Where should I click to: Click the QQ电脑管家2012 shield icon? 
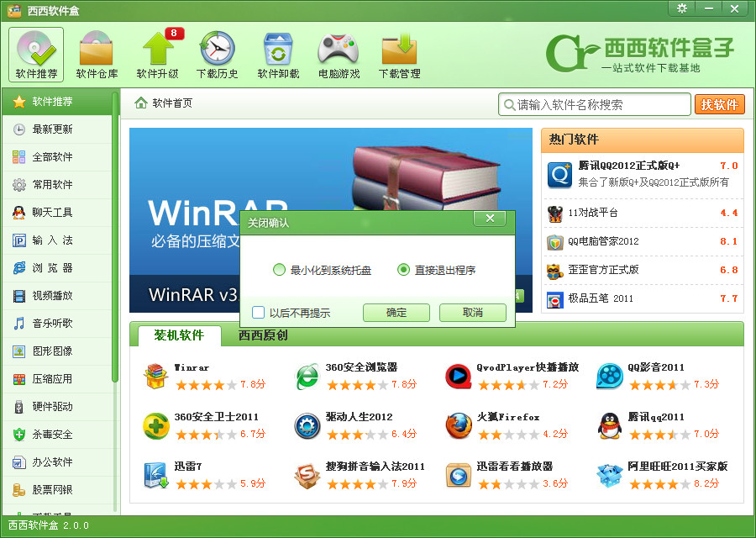tap(555, 242)
